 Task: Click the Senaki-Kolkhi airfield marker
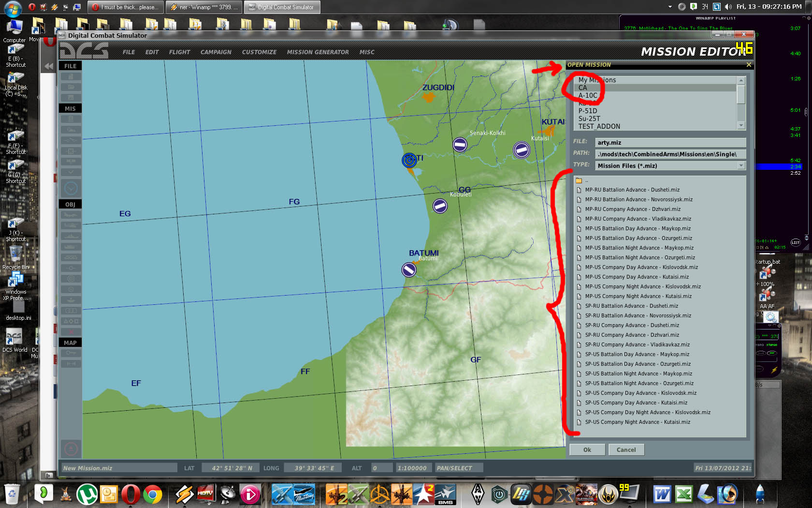point(460,144)
